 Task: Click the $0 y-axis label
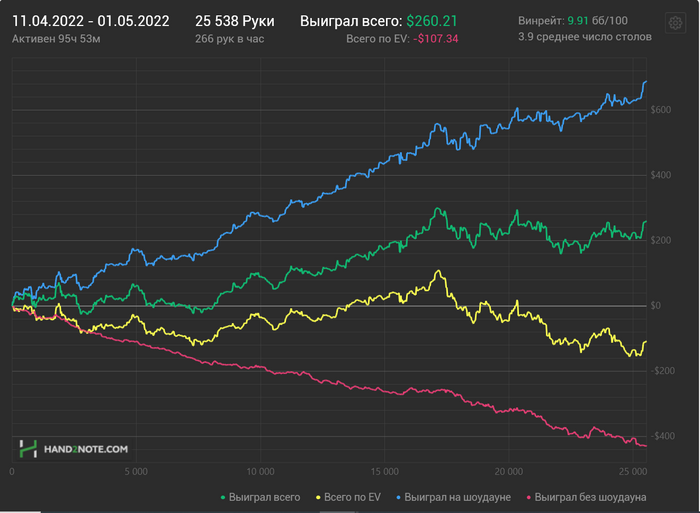pyautogui.click(x=655, y=306)
